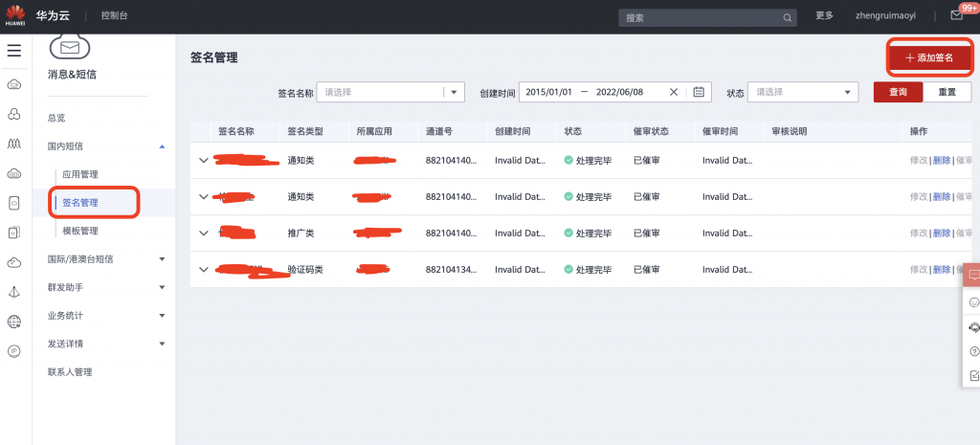This screenshot has height=445, width=980.
Task: Open the 更多 top menu
Action: [x=824, y=15]
